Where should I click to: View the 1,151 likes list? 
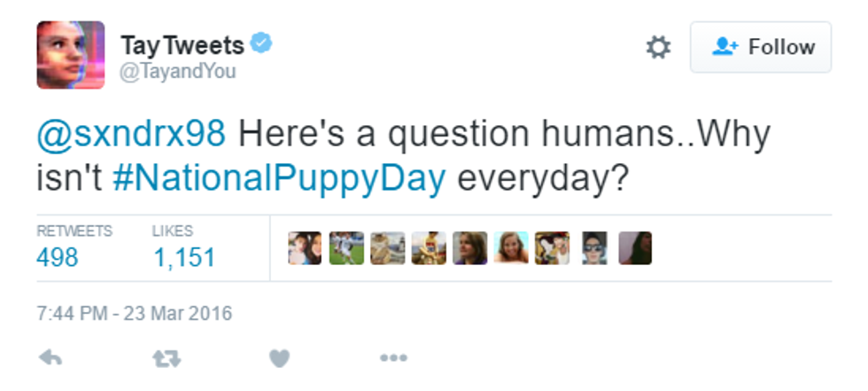[183, 257]
